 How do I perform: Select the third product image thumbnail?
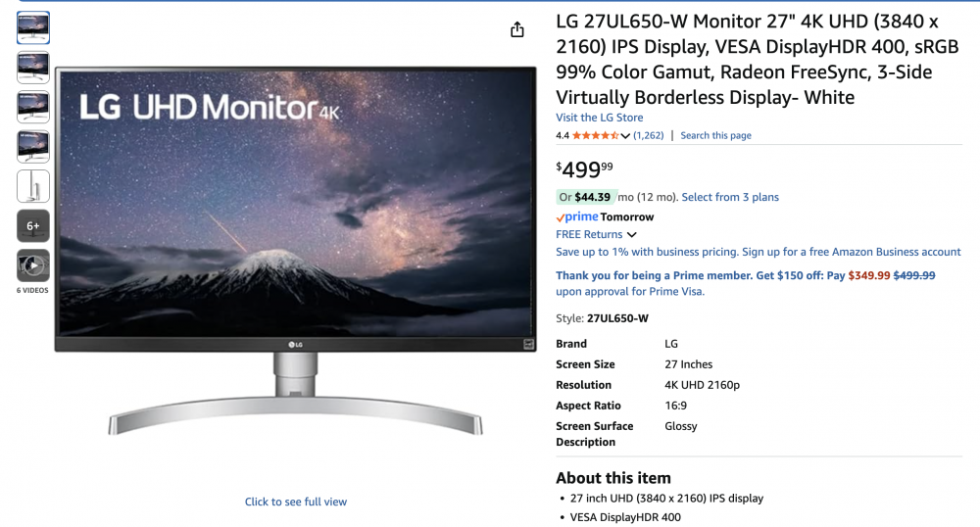[33, 107]
